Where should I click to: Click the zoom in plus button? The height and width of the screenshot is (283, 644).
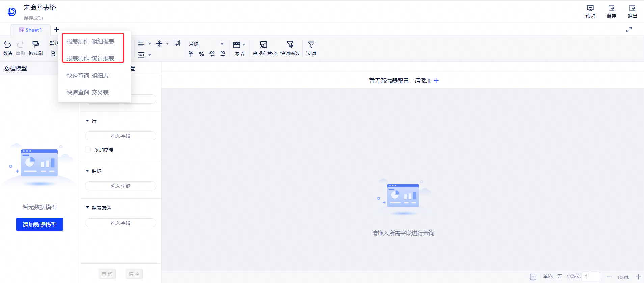(638, 277)
